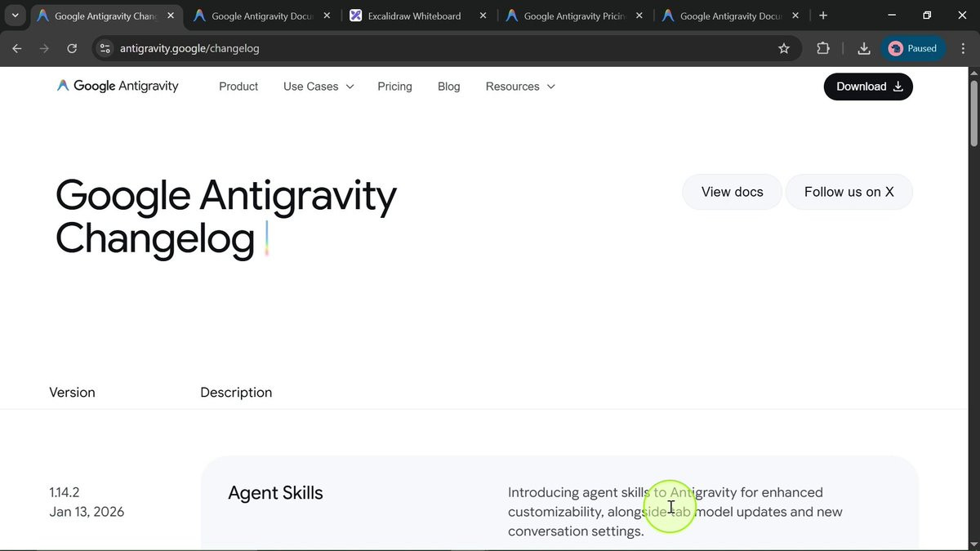Image resolution: width=980 pixels, height=551 pixels.
Task: Open the Blog nav link
Action: (448, 87)
